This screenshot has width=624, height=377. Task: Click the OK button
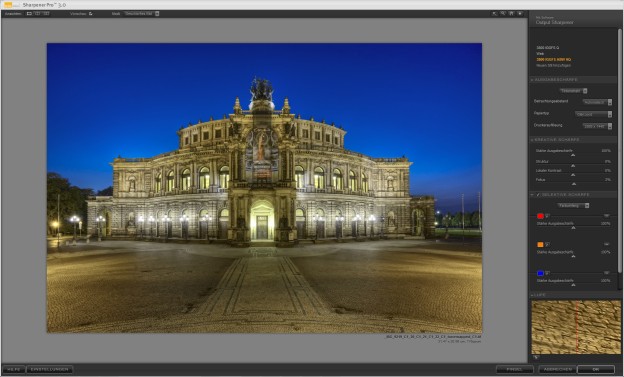(x=596, y=369)
